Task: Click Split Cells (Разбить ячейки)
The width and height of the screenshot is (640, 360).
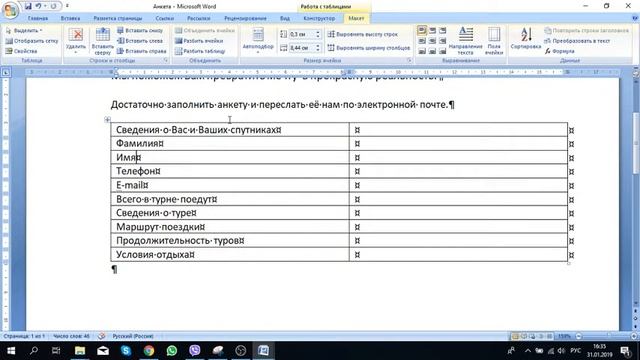Action: point(199,41)
